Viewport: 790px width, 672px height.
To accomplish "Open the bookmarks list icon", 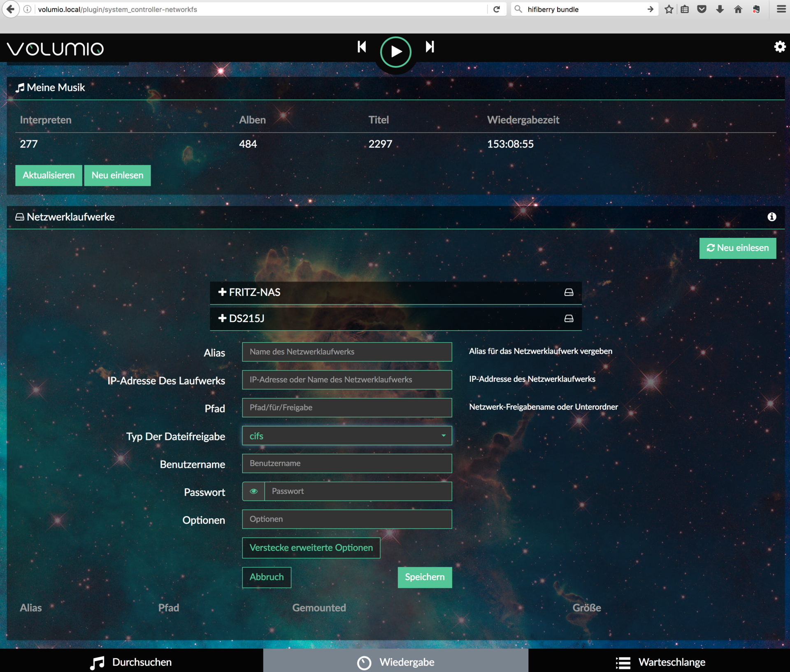I will pos(685,9).
